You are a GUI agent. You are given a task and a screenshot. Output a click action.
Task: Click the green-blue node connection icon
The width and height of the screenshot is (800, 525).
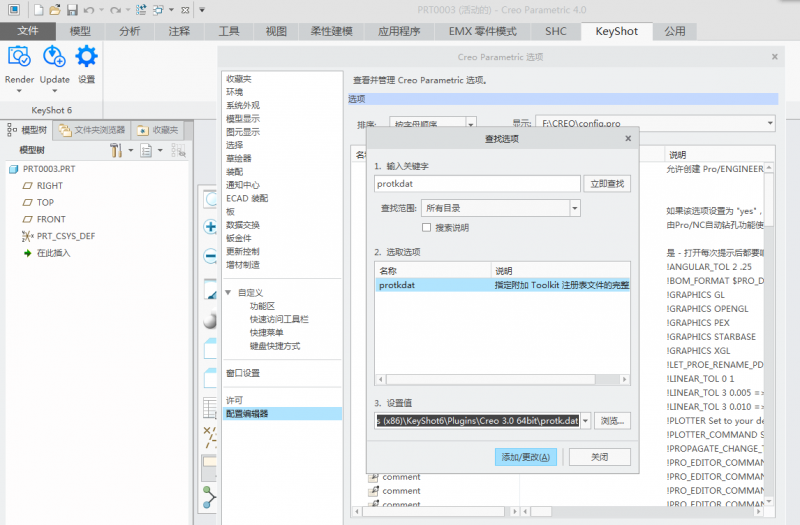click(209, 497)
